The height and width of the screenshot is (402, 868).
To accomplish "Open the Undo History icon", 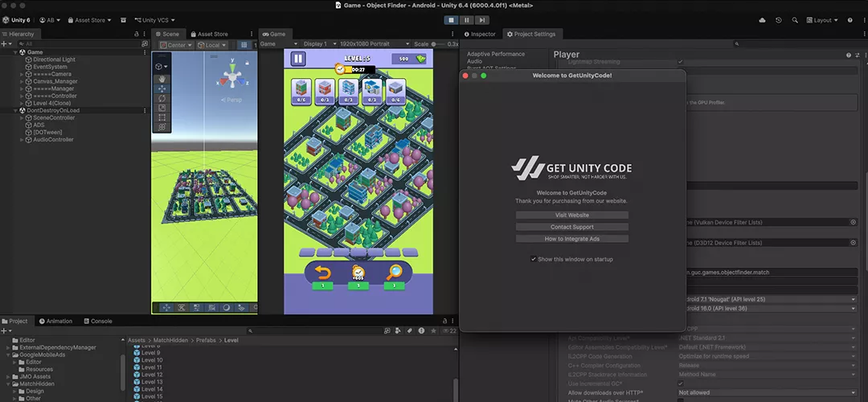I will [778, 19].
